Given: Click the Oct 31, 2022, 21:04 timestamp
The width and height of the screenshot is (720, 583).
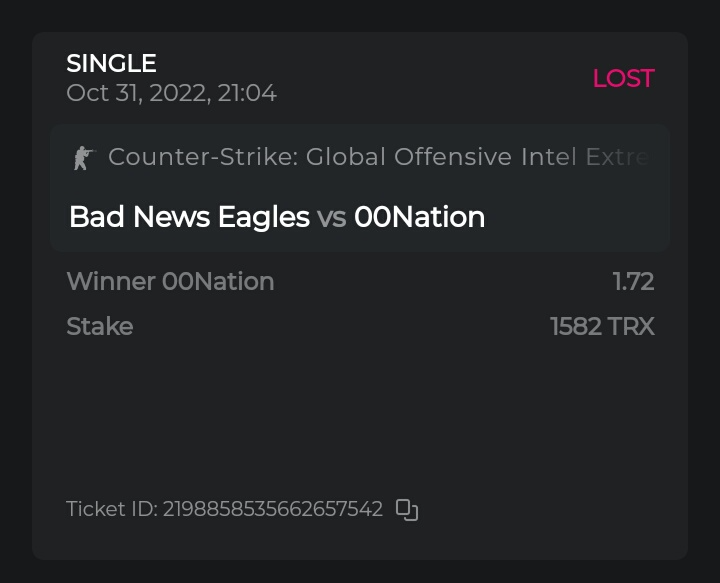Looking at the screenshot, I should 171,94.
